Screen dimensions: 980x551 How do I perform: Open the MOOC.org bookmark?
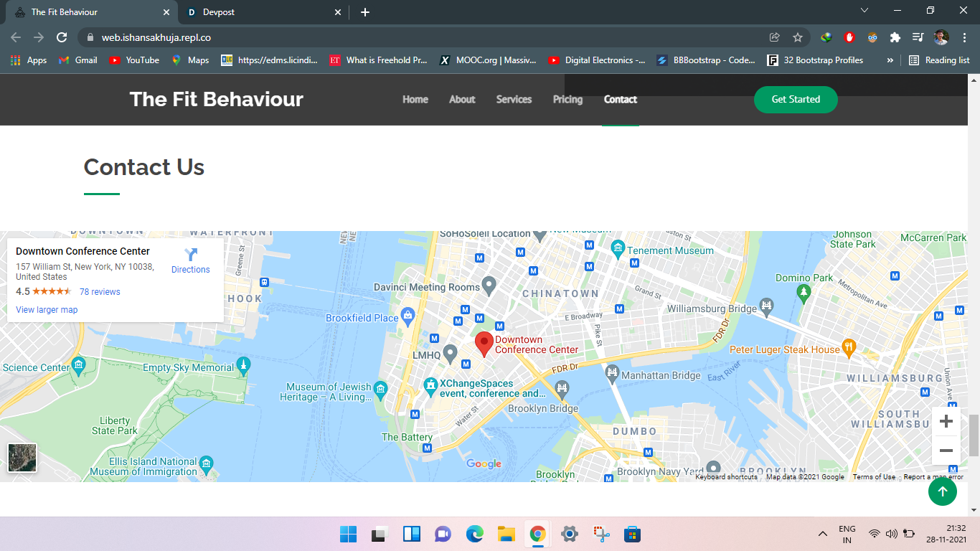pyautogui.click(x=488, y=60)
